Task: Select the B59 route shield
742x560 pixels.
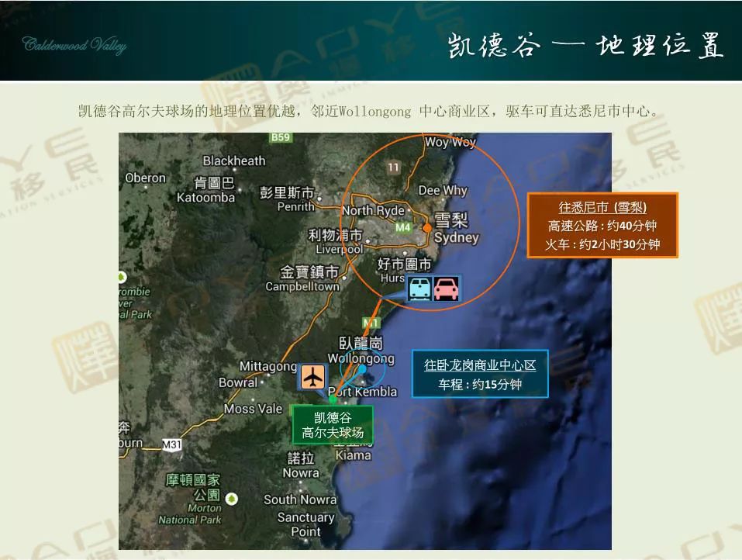Action: (x=281, y=137)
